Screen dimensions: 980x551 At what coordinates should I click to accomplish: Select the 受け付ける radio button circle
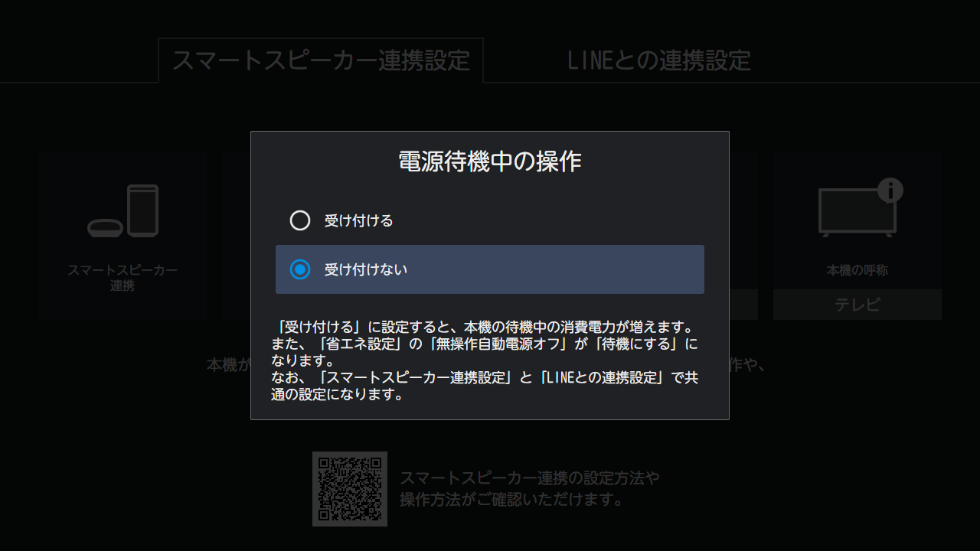[300, 220]
